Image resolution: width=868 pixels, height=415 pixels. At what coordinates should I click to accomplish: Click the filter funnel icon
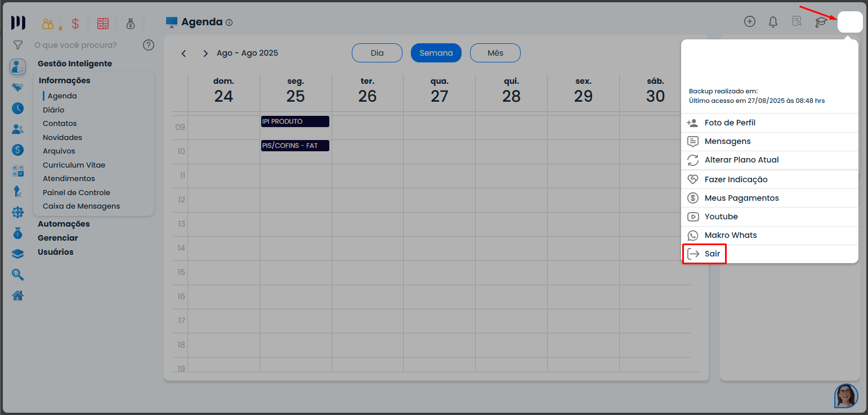click(x=17, y=44)
